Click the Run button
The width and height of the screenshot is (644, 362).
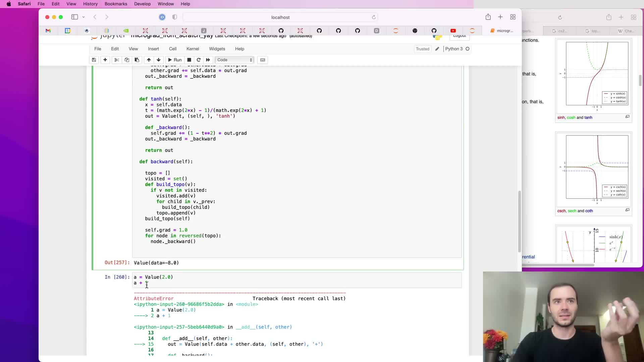pos(175,60)
